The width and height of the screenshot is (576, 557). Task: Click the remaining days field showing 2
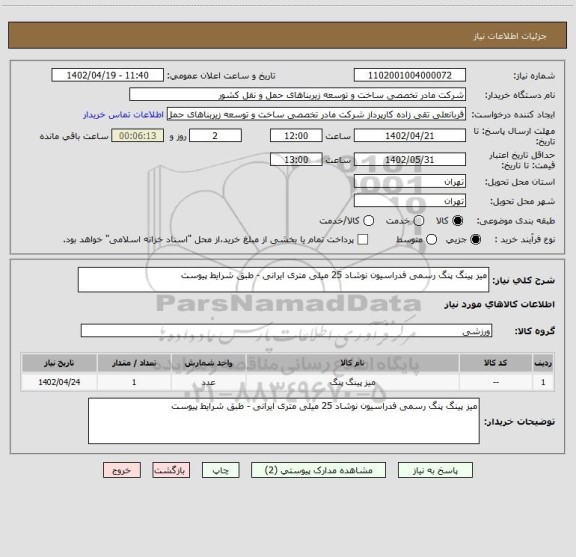(x=215, y=136)
